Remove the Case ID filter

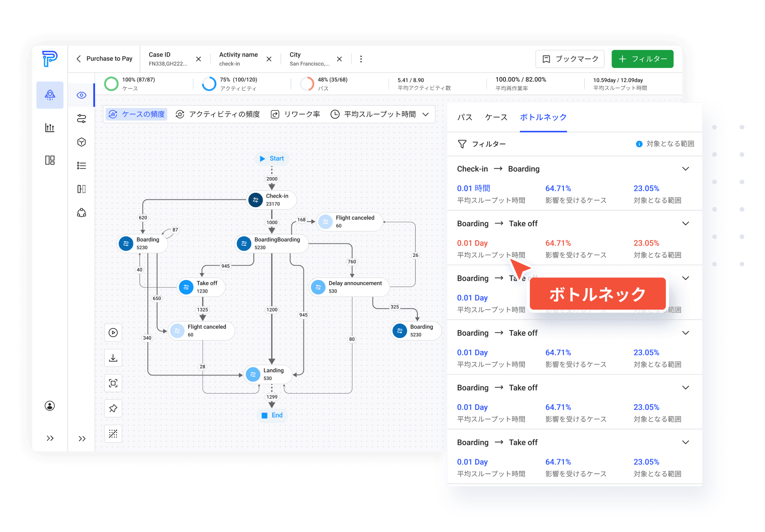[198, 59]
